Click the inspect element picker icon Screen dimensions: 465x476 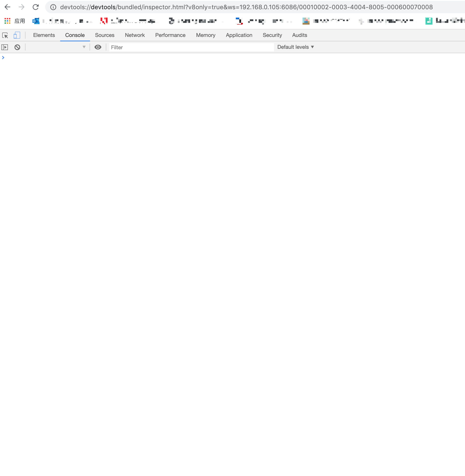(x=5, y=35)
